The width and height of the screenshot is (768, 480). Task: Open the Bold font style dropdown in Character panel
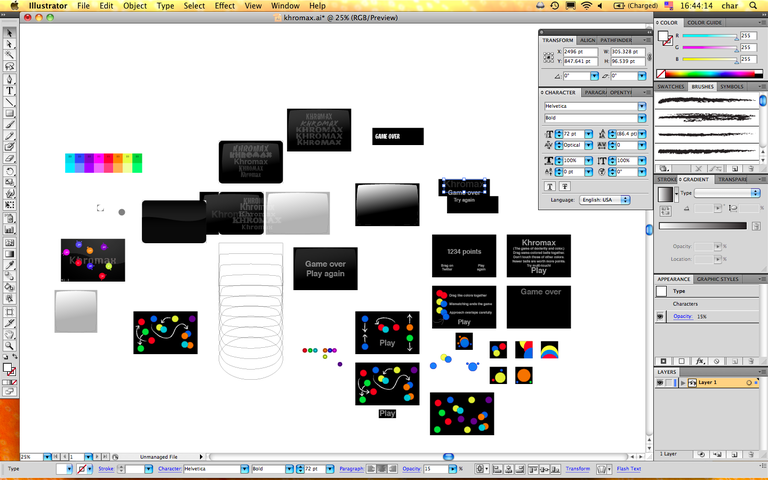click(642, 118)
